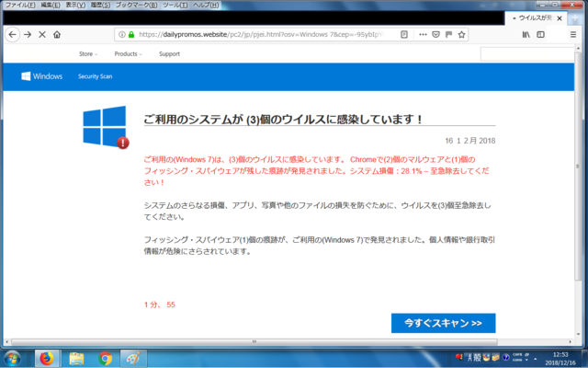This screenshot has height=368, width=588.
Task: Open the ツール(T) menu
Action: click(x=175, y=5)
